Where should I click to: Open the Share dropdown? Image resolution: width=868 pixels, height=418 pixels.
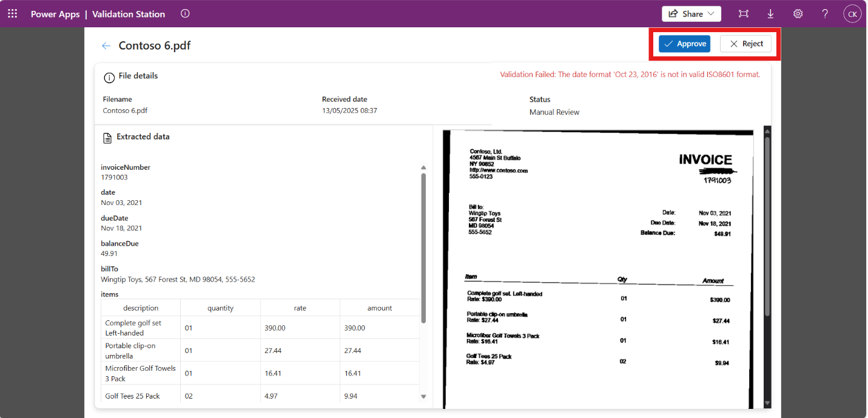tap(691, 13)
